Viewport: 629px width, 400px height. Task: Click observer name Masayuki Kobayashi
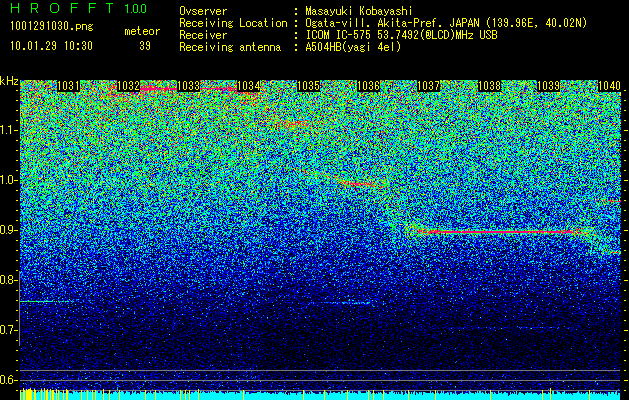[359, 11]
